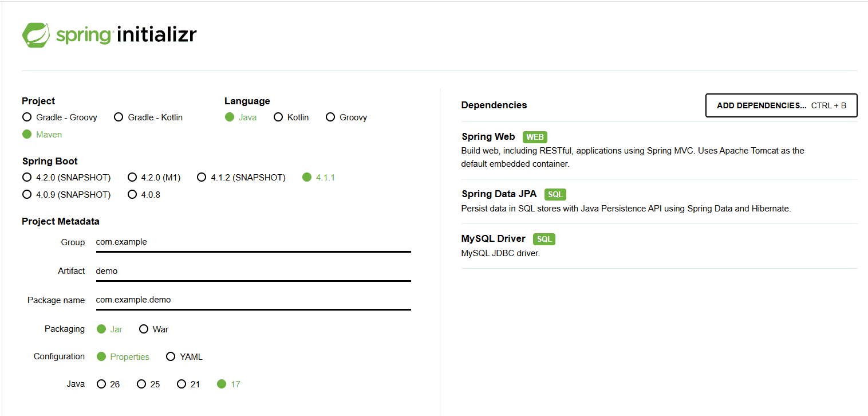
Task: Click the SQL tag beside Spring Data JPA
Action: pyautogui.click(x=555, y=195)
